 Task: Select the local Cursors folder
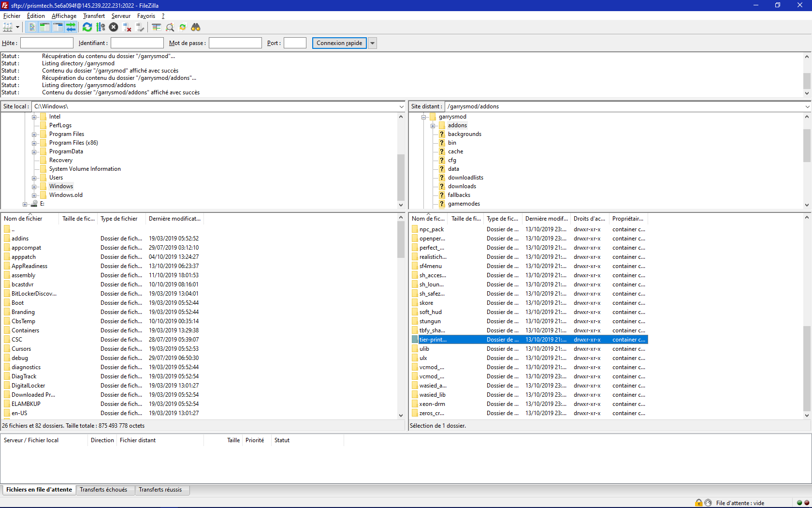point(102,349)
